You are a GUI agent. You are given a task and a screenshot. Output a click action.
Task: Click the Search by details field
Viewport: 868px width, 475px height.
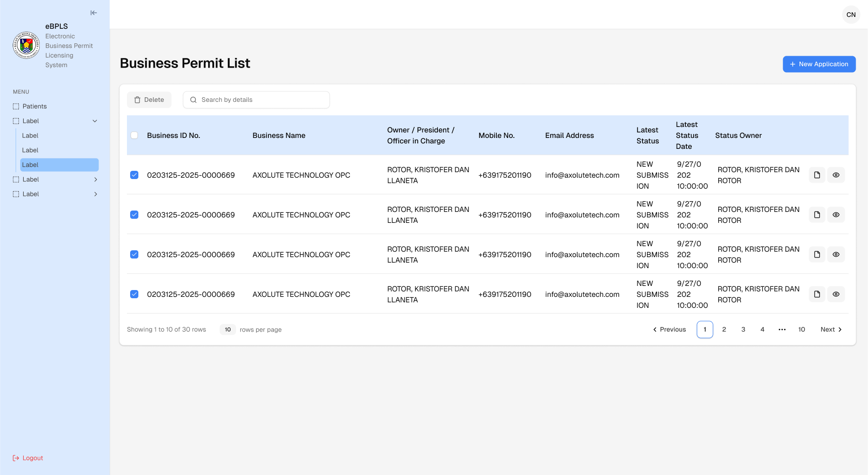[256, 100]
